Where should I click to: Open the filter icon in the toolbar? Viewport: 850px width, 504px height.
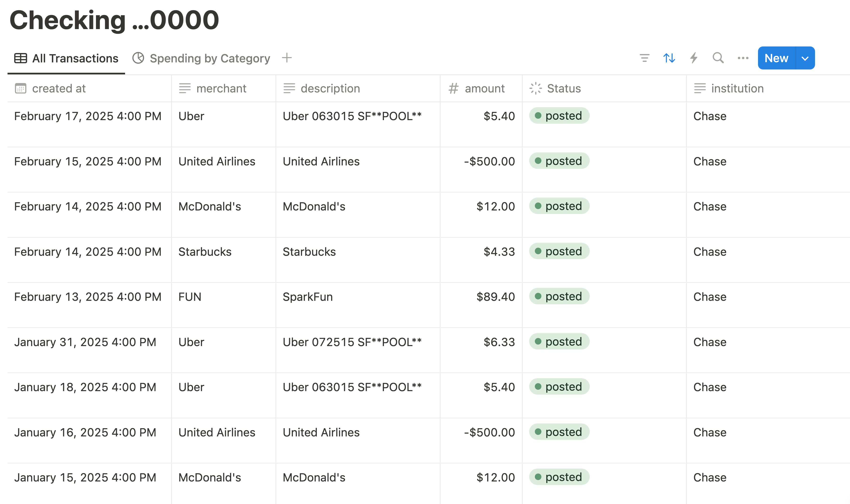tap(644, 58)
